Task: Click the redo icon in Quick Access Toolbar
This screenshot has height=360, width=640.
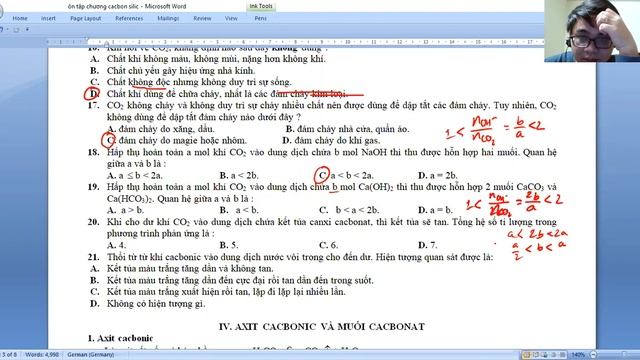Action: click(x=16, y=29)
